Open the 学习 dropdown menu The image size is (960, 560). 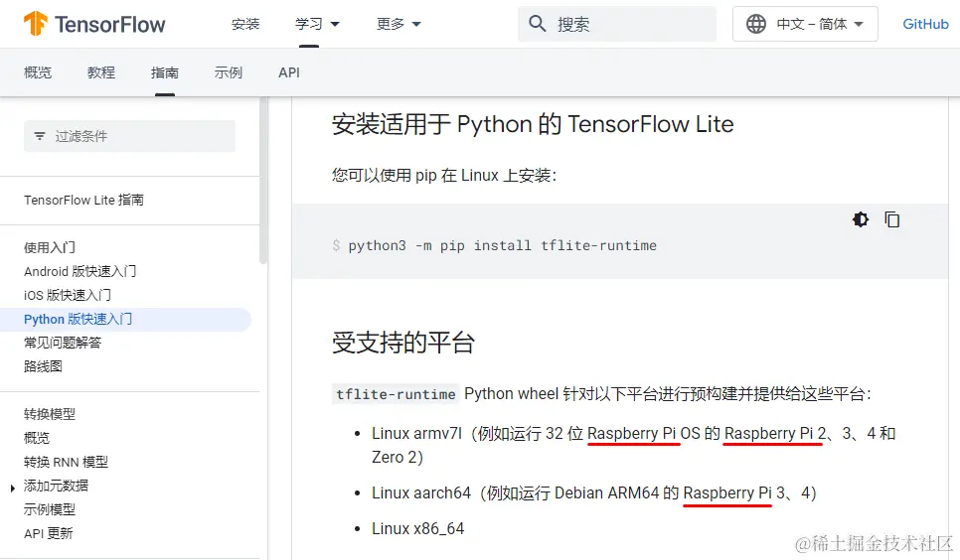pos(317,24)
